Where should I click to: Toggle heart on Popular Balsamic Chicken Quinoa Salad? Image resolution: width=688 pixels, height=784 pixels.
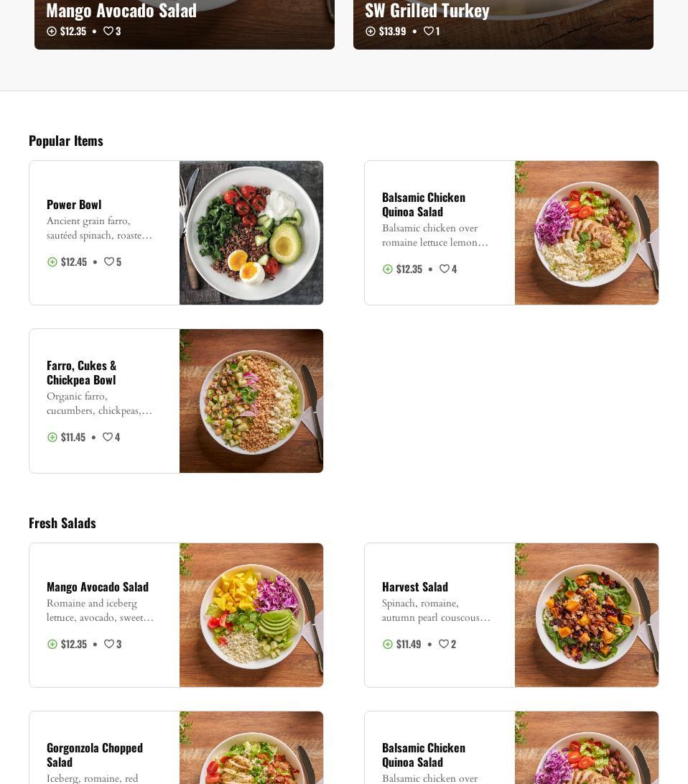click(445, 269)
